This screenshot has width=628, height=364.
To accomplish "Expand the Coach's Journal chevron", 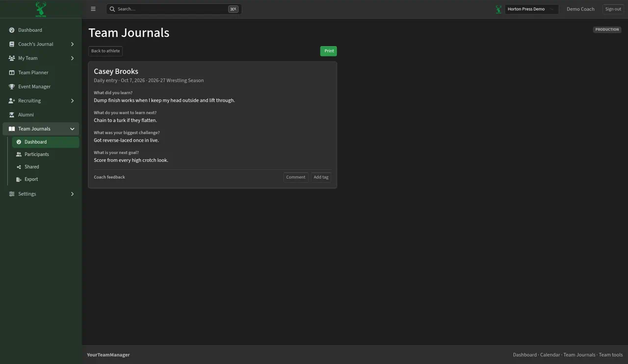I will pyautogui.click(x=72, y=44).
